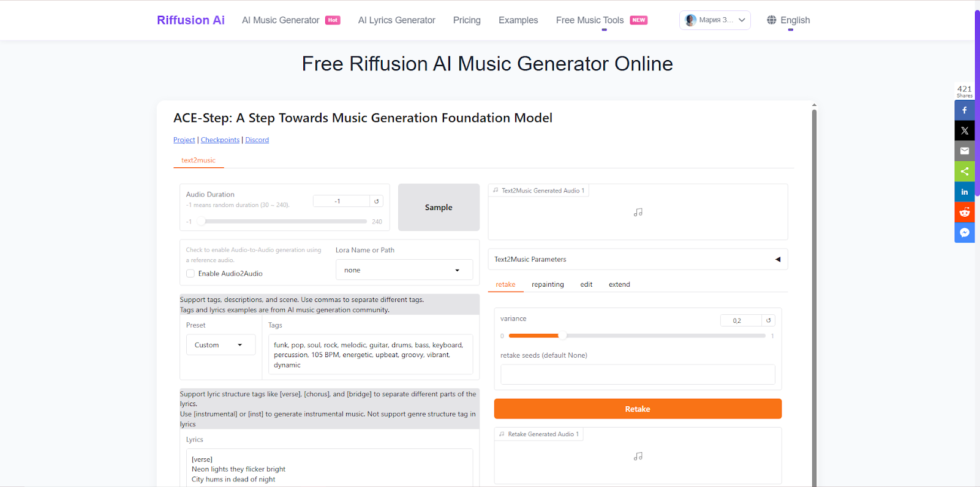Reset the variance value icon
Viewport: 980px width, 487px height.
[x=768, y=320]
